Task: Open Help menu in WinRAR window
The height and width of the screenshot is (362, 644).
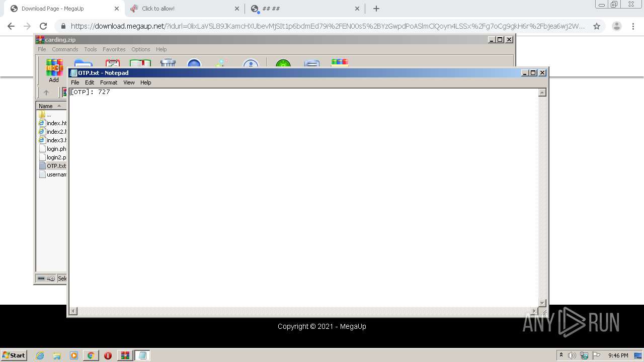Action: (x=161, y=49)
